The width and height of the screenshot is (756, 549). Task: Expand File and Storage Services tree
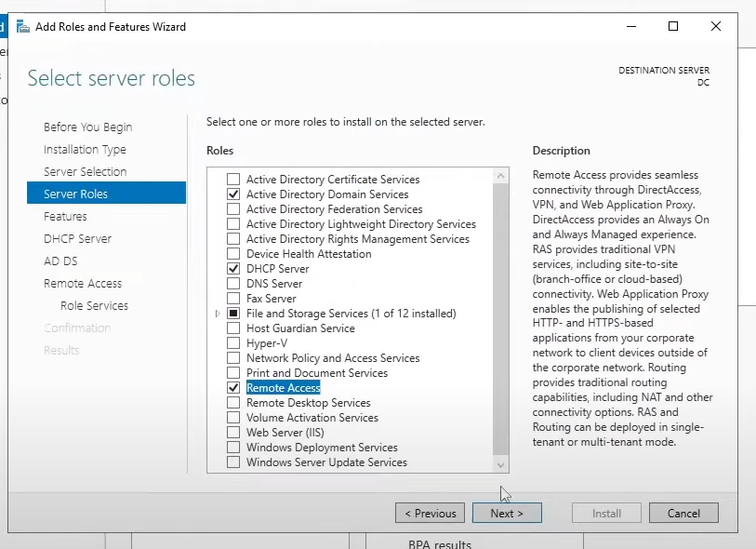point(218,314)
